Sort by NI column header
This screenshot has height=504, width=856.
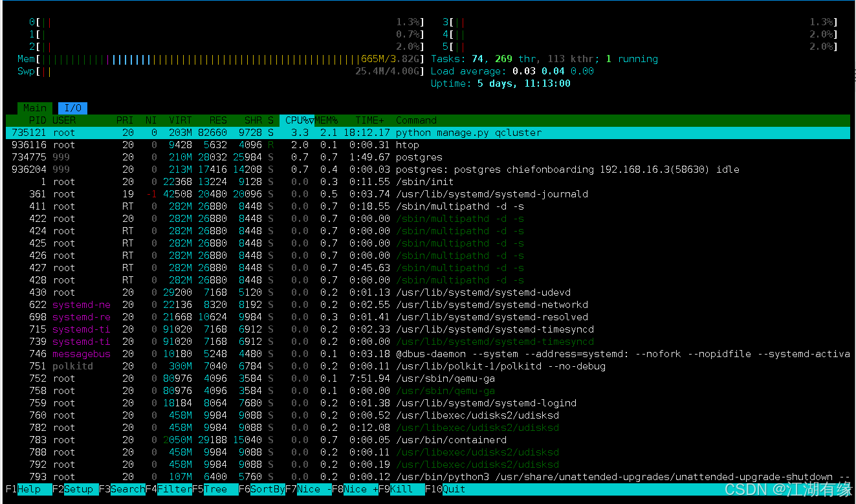[151, 120]
